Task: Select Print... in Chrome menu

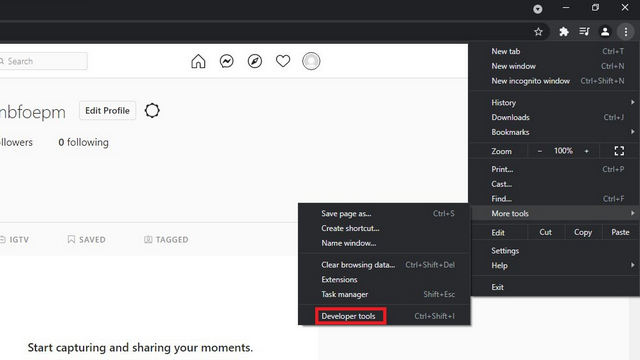Action: click(x=554, y=169)
